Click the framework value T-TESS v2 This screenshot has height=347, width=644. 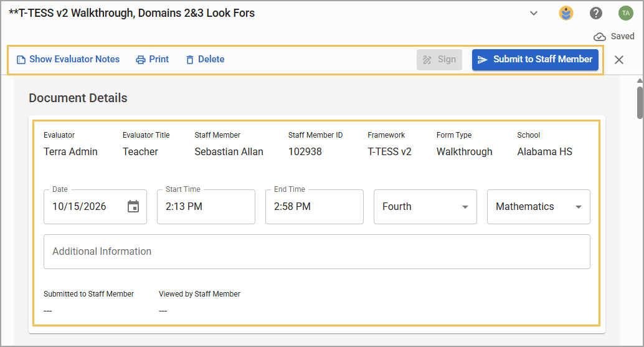tap(389, 151)
